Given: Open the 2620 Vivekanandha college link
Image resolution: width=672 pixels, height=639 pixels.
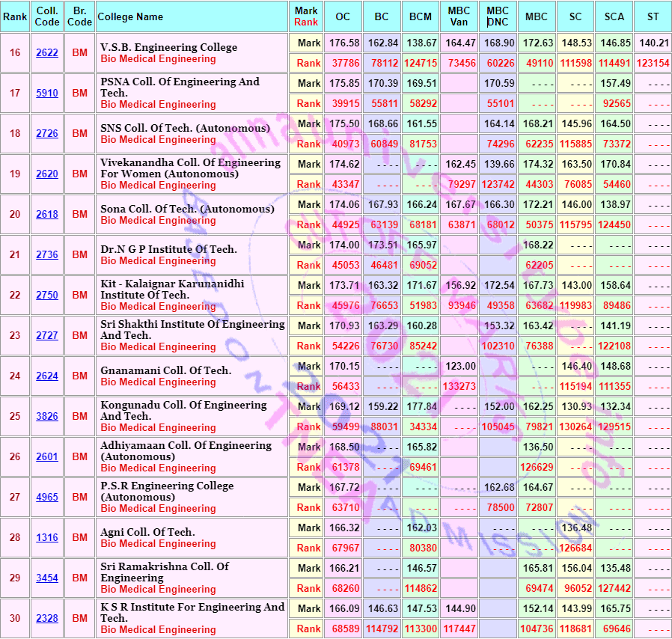Looking at the screenshot, I should pos(47,174).
